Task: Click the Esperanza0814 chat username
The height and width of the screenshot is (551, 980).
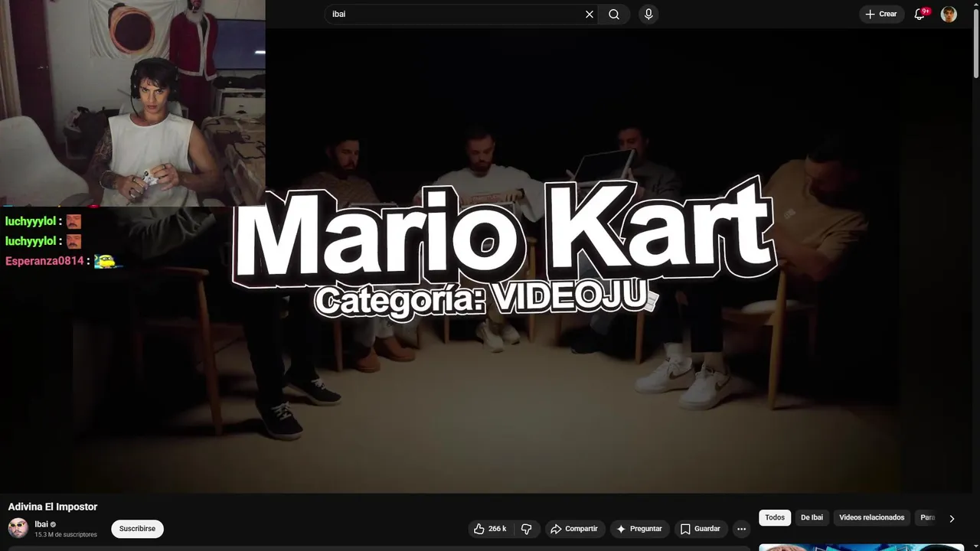Action: coord(44,261)
